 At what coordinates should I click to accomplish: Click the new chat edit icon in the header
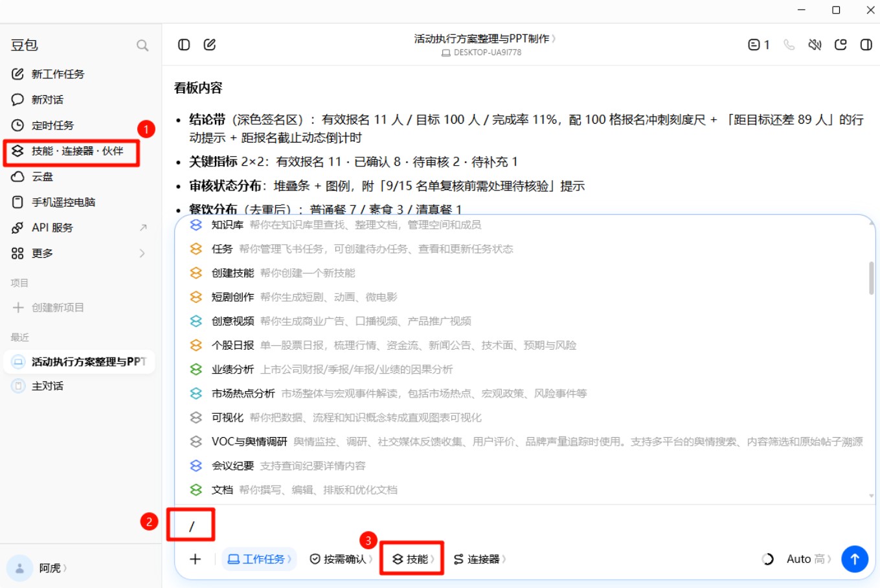210,45
